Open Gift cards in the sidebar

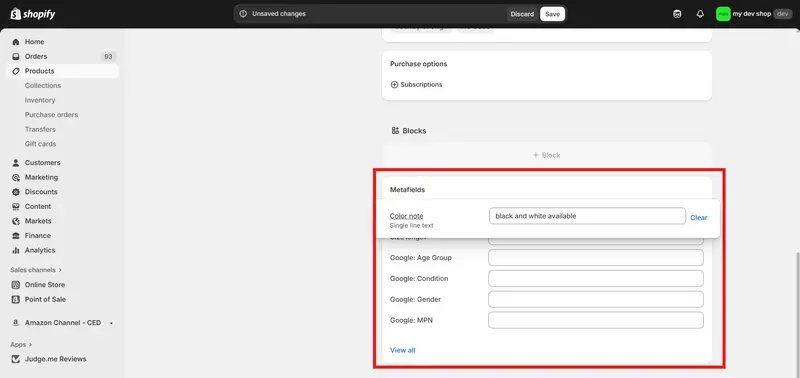point(40,144)
